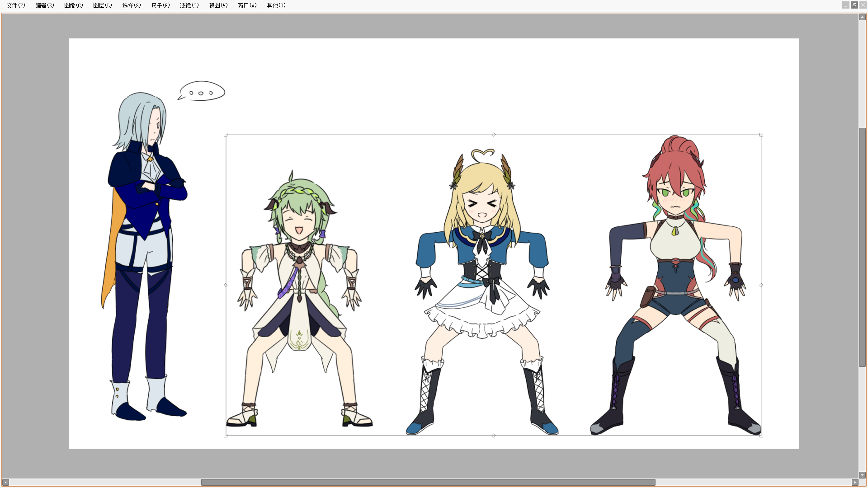Click vertical scrollbar down arrow
868x488 pixels.
862,475
